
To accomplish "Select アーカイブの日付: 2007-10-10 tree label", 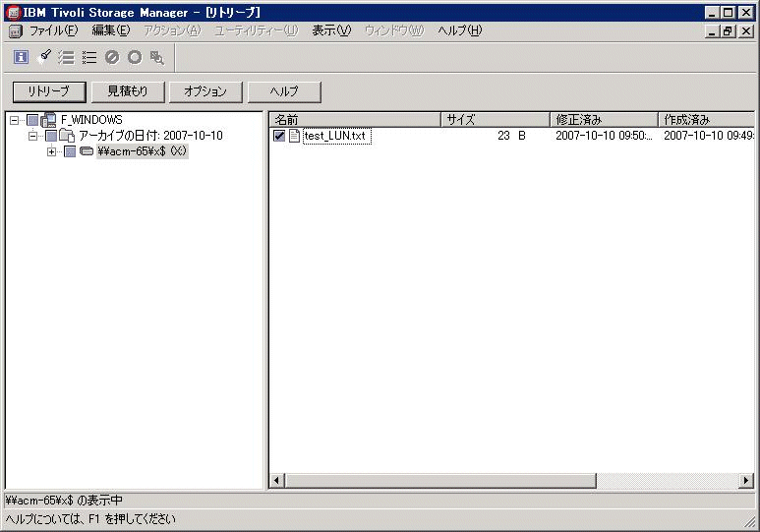I will coord(150,136).
